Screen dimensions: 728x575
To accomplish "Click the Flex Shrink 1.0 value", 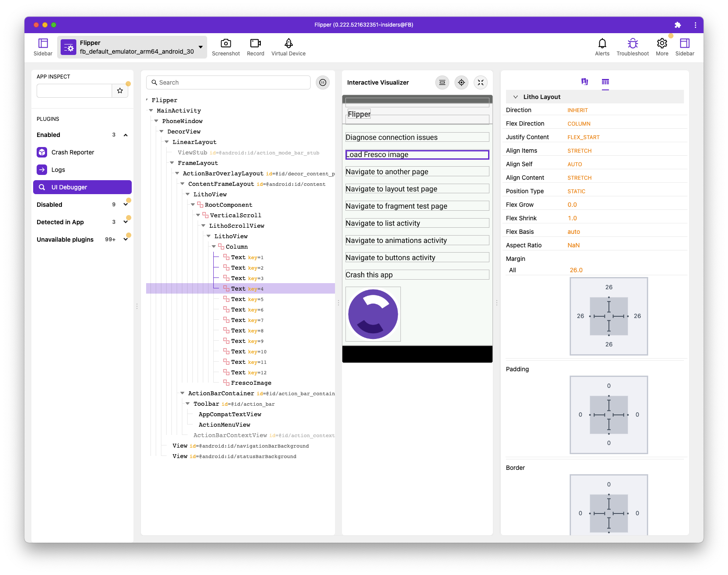I will pyautogui.click(x=572, y=218).
